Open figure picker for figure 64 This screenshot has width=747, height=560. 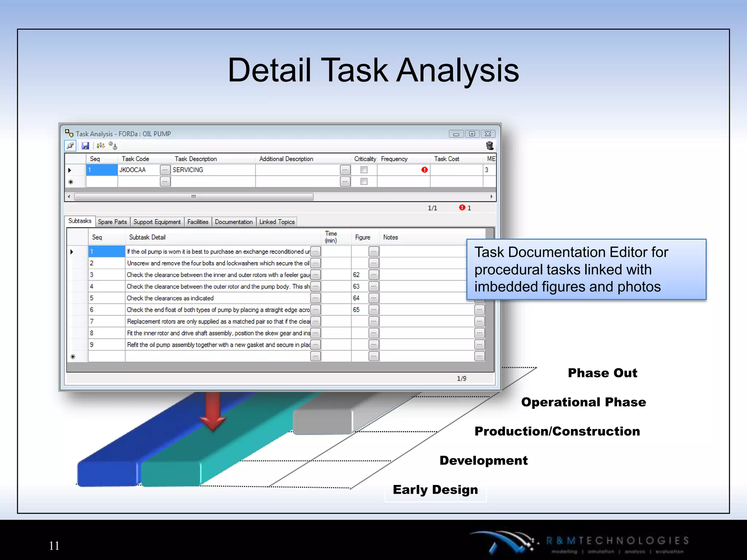coord(374,298)
